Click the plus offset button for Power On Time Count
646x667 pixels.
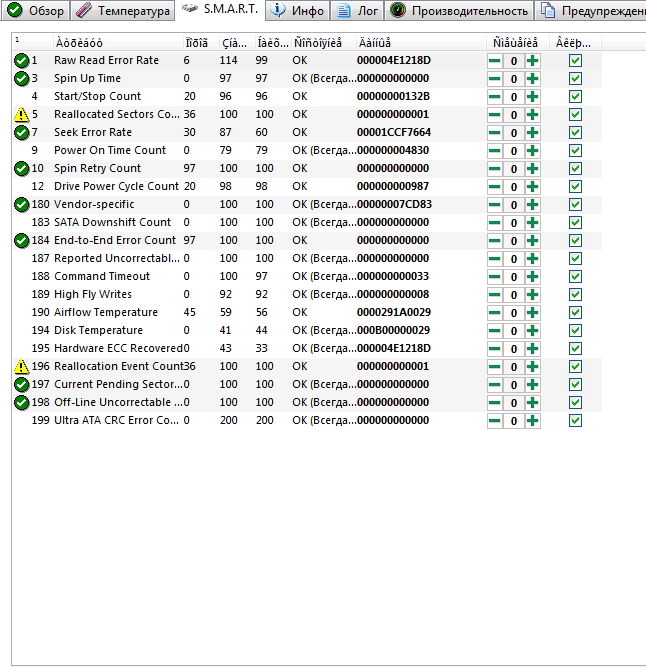(532, 151)
